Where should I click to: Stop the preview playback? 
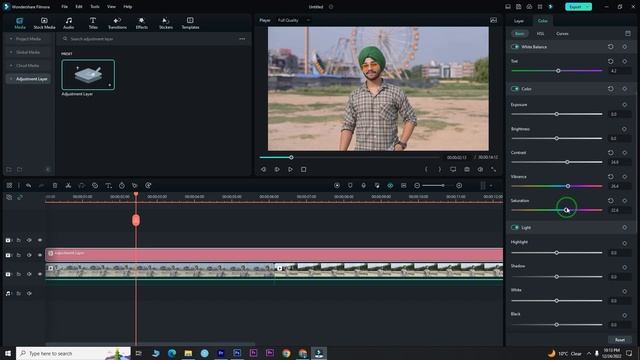click(303, 169)
